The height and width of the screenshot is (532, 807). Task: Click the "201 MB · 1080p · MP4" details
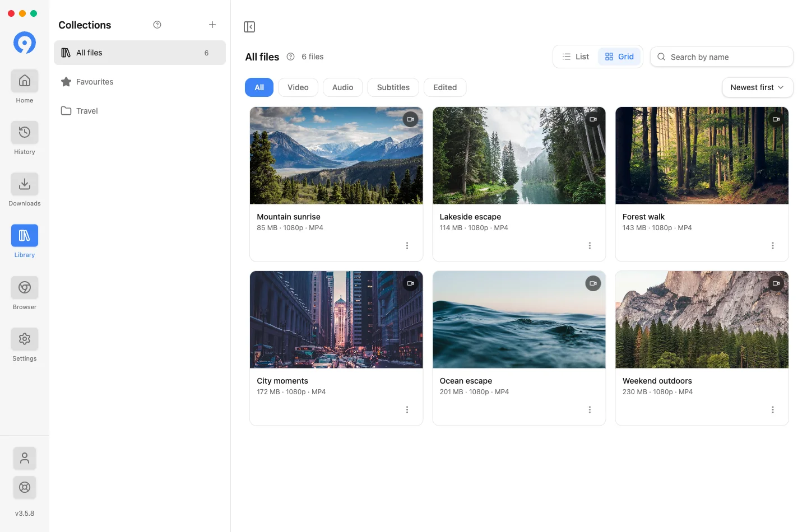[474, 392]
